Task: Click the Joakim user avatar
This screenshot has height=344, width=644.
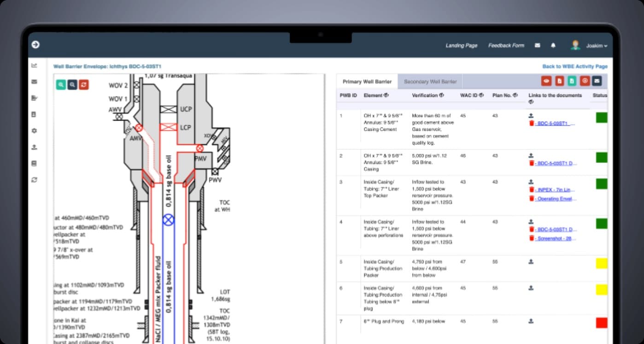Action: (575, 45)
